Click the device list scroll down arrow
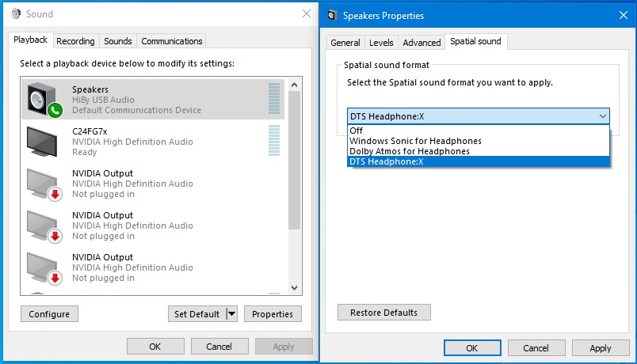 click(x=295, y=288)
